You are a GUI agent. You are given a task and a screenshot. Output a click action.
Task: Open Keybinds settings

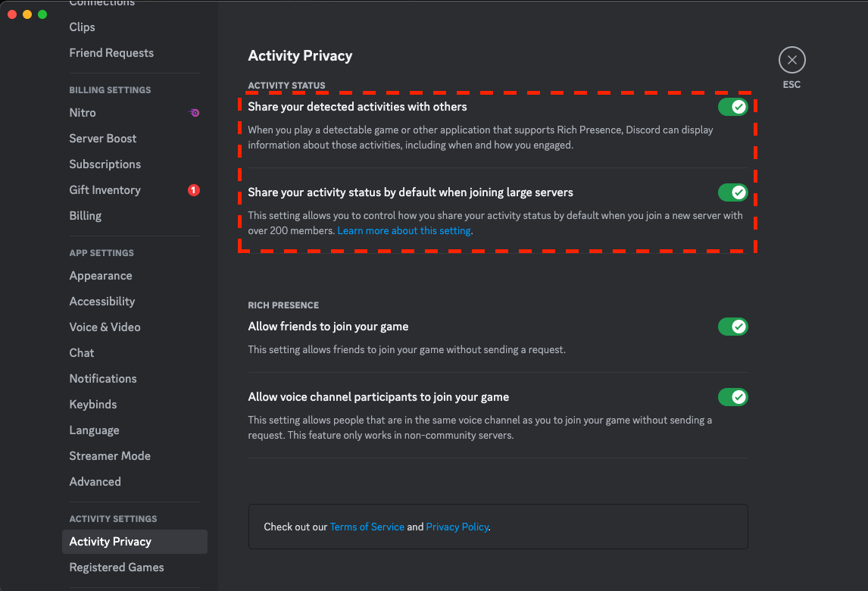click(93, 405)
